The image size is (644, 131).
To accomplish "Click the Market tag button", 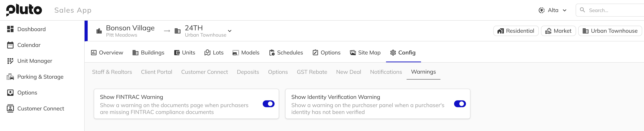I will 558,31.
